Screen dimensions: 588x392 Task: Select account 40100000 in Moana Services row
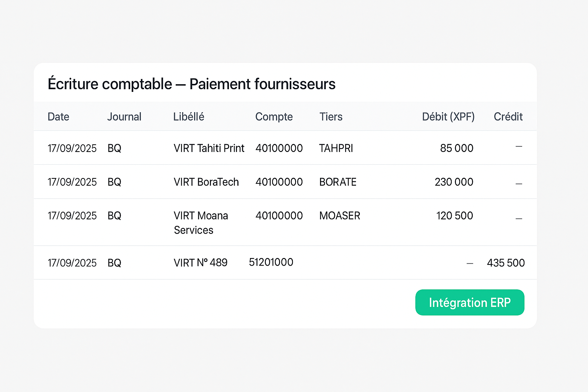(x=279, y=216)
